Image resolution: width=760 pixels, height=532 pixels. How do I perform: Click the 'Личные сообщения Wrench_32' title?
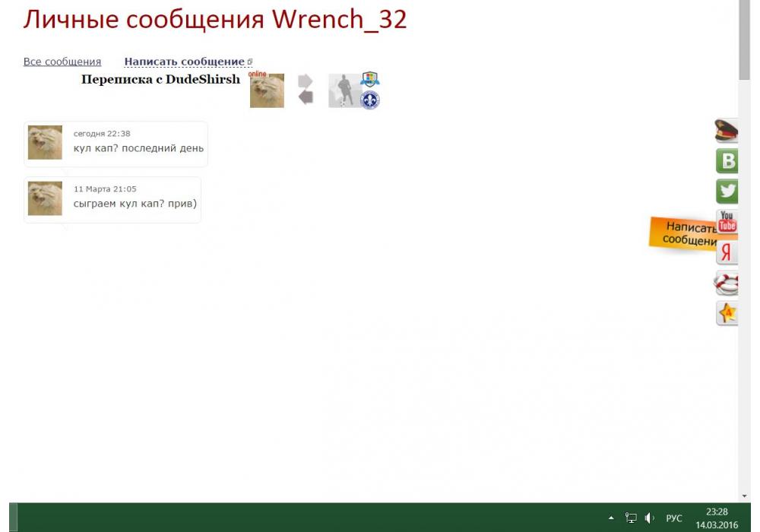tap(215, 20)
